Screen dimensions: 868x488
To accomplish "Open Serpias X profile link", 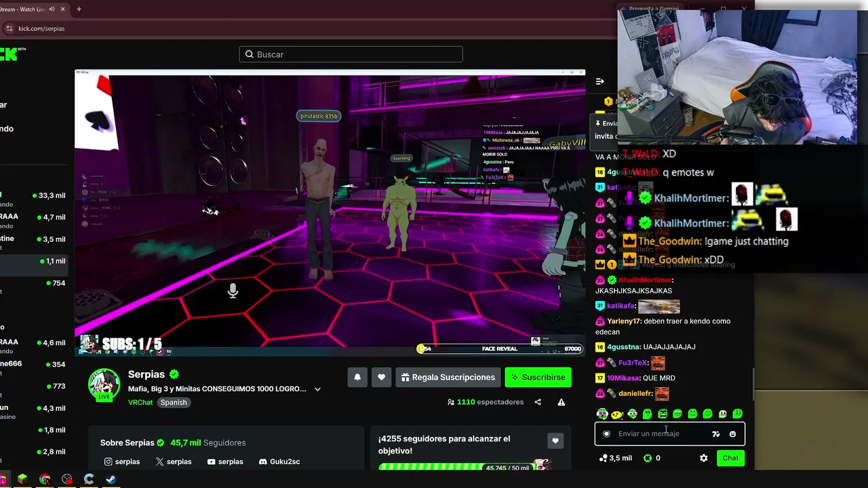I will [x=174, y=462].
